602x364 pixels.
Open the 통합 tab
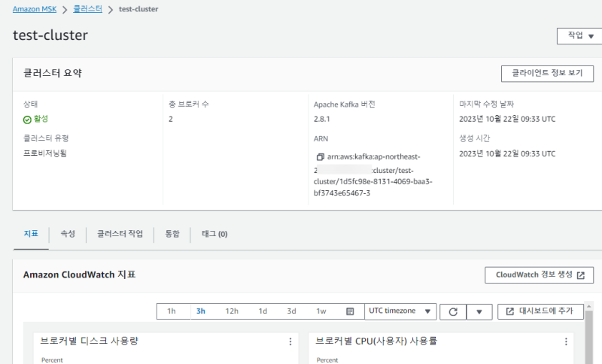pyautogui.click(x=172, y=234)
